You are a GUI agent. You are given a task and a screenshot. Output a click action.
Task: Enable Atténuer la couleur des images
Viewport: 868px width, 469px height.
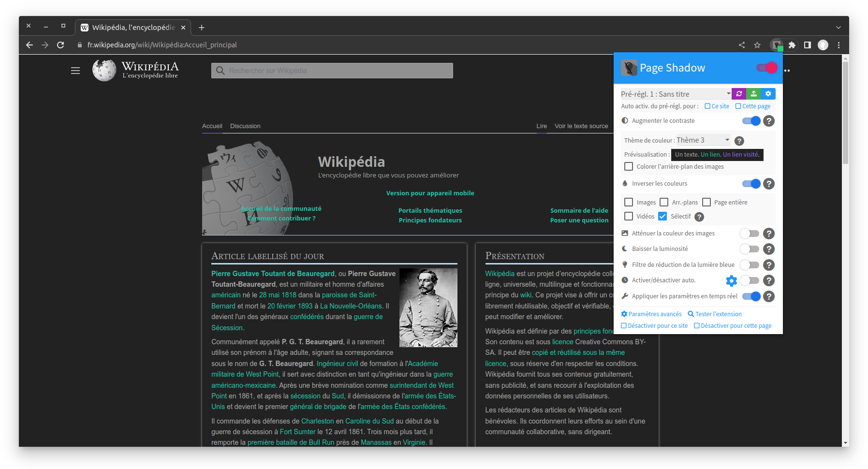[x=750, y=234]
